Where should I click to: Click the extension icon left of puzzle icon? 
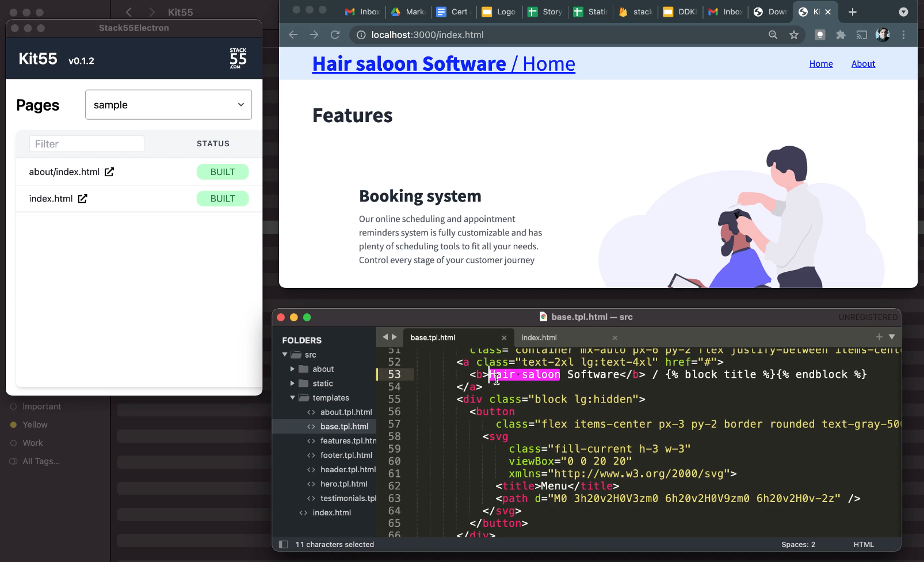pos(820,35)
